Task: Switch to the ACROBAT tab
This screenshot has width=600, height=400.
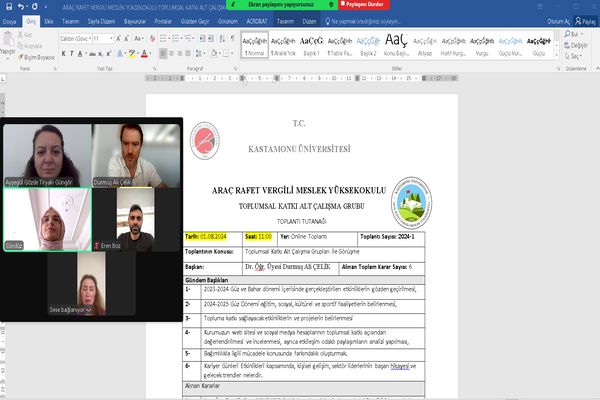Action: (x=257, y=21)
